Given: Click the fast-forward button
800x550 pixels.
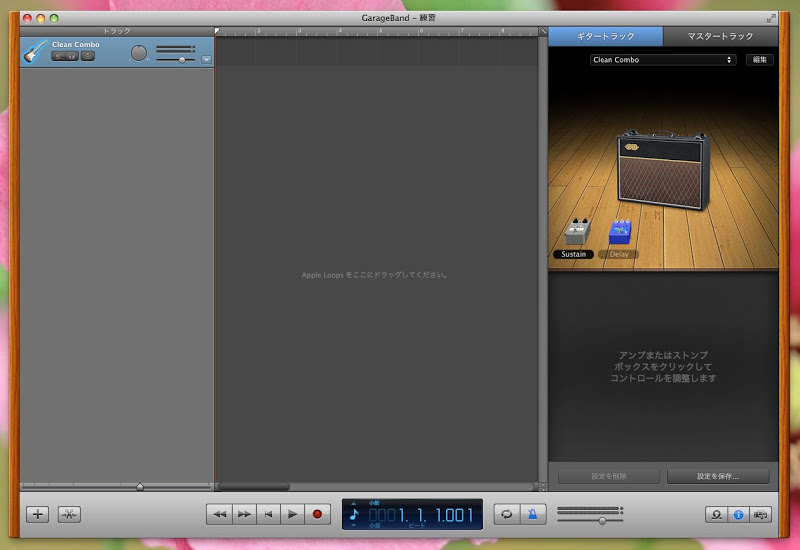Looking at the screenshot, I should pyautogui.click(x=244, y=514).
